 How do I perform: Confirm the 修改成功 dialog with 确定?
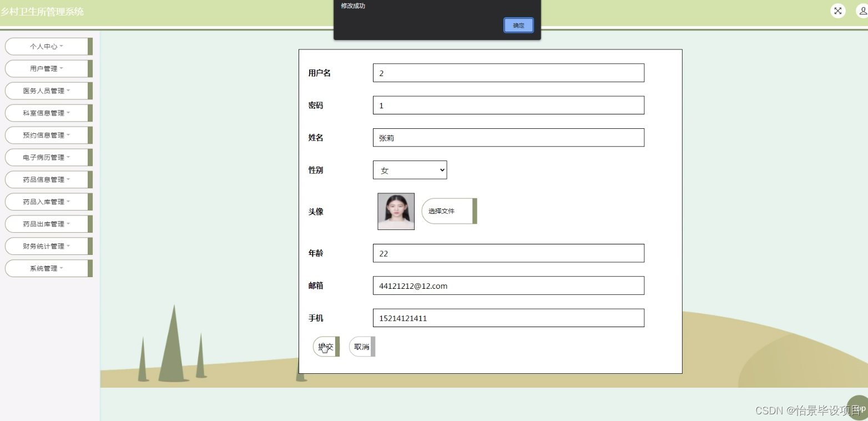click(x=518, y=25)
